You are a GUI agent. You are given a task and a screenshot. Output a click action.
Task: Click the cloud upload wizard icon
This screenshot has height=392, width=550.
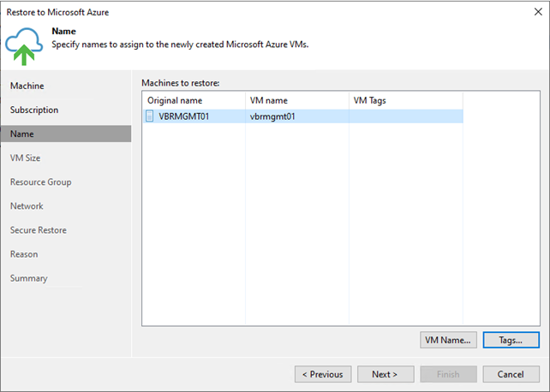[x=24, y=46]
